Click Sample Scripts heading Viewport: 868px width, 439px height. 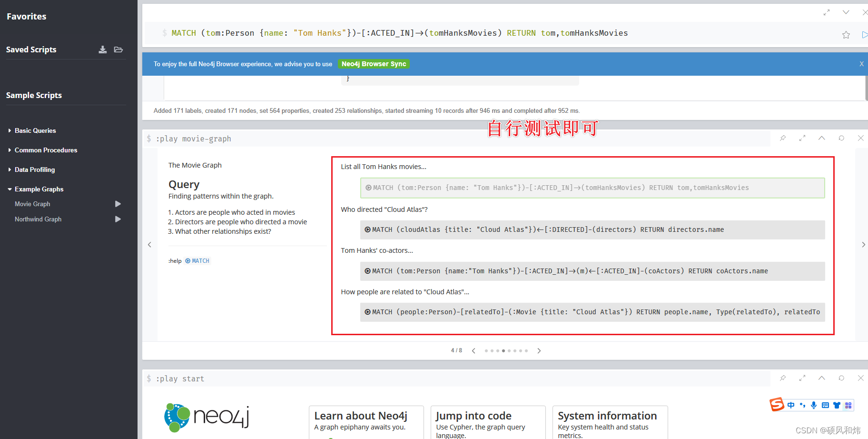(x=34, y=95)
